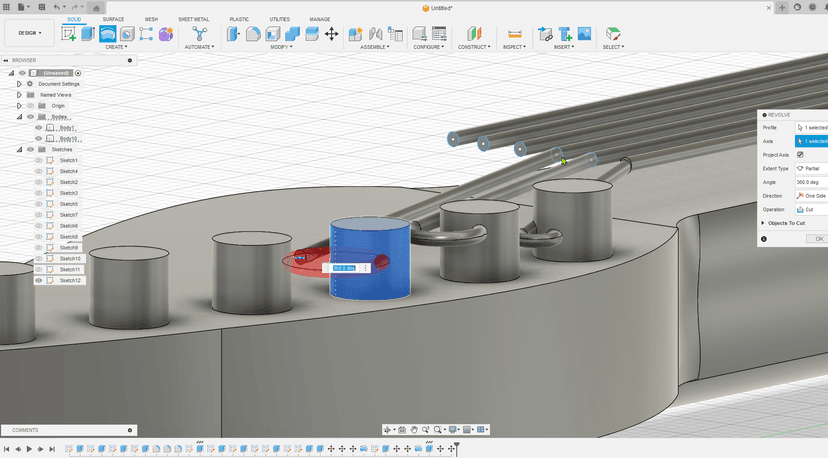Click the Revolve tool in toolbar
Screen dimensions: 828x458
point(107,34)
